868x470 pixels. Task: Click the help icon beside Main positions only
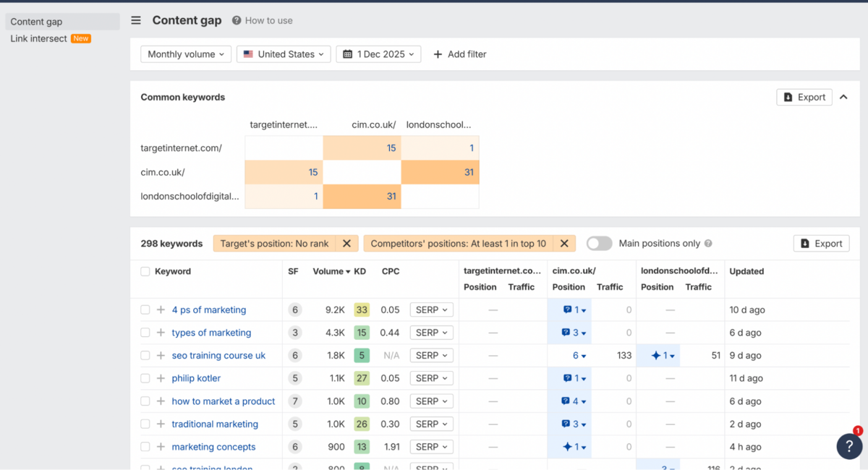tap(708, 244)
